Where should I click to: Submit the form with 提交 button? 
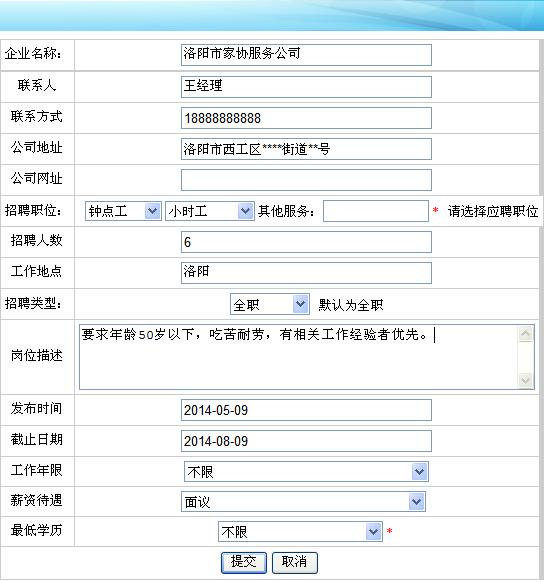coord(244,562)
